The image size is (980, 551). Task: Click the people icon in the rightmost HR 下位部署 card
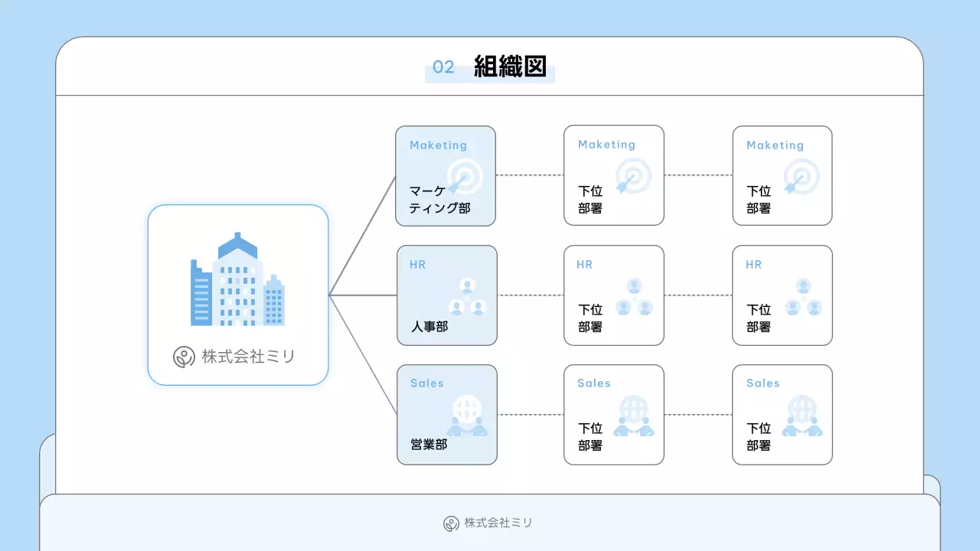point(802,295)
